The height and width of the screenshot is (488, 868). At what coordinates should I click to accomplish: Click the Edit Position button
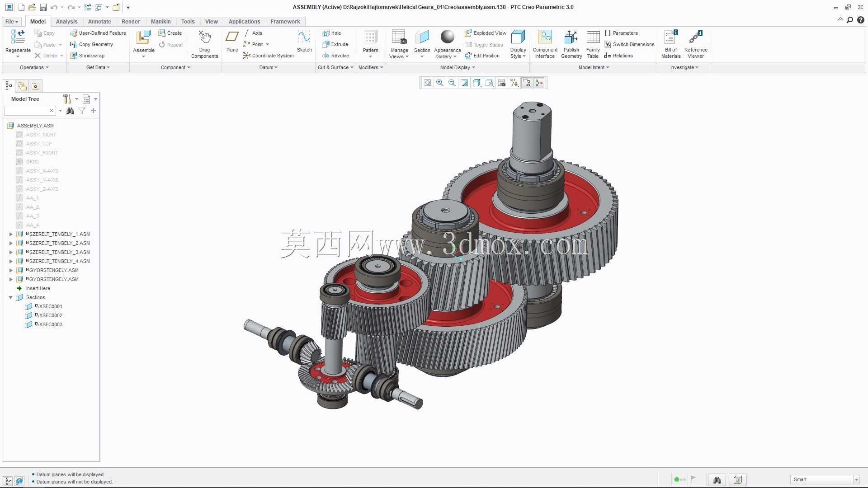click(x=482, y=56)
